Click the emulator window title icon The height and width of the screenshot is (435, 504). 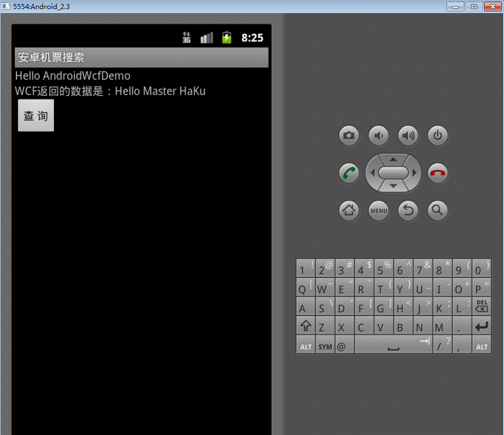click(x=6, y=6)
